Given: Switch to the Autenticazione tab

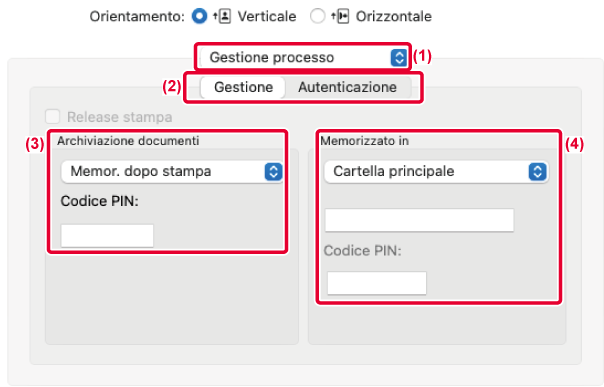Looking at the screenshot, I should 347,87.
